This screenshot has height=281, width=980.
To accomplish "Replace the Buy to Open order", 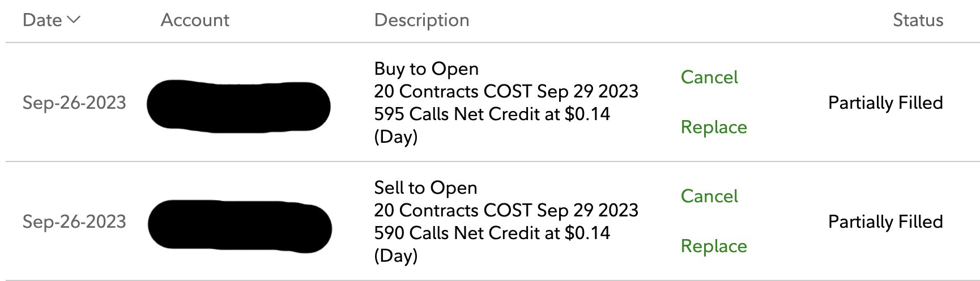I will pos(714,127).
